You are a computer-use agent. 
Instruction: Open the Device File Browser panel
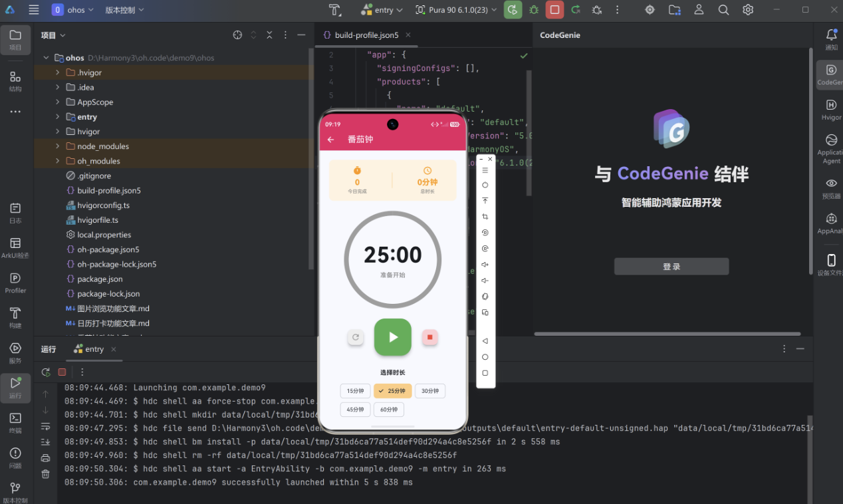click(x=831, y=264)
